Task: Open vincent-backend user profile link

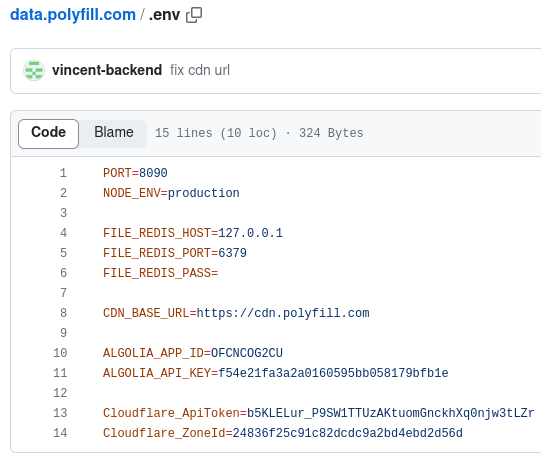Action: (107, 70)
